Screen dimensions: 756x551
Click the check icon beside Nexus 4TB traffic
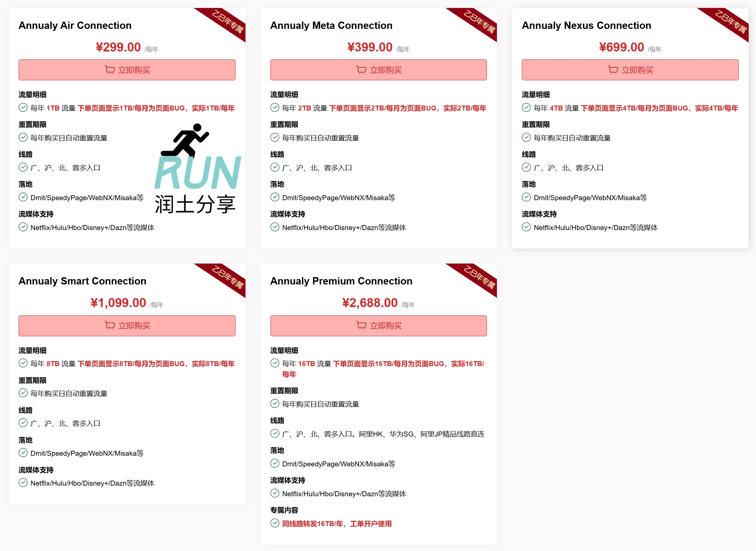526,108
